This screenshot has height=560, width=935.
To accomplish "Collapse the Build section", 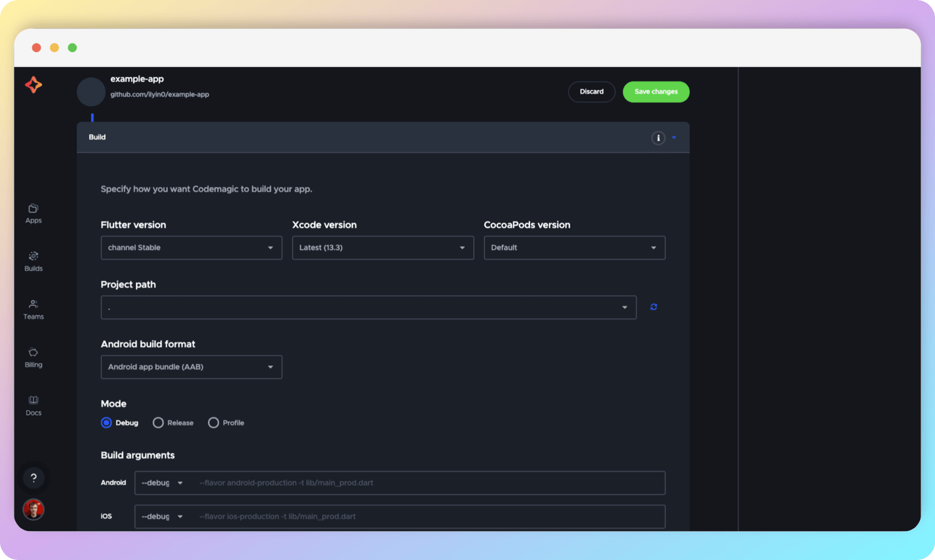I will click(x=673, y=138).
